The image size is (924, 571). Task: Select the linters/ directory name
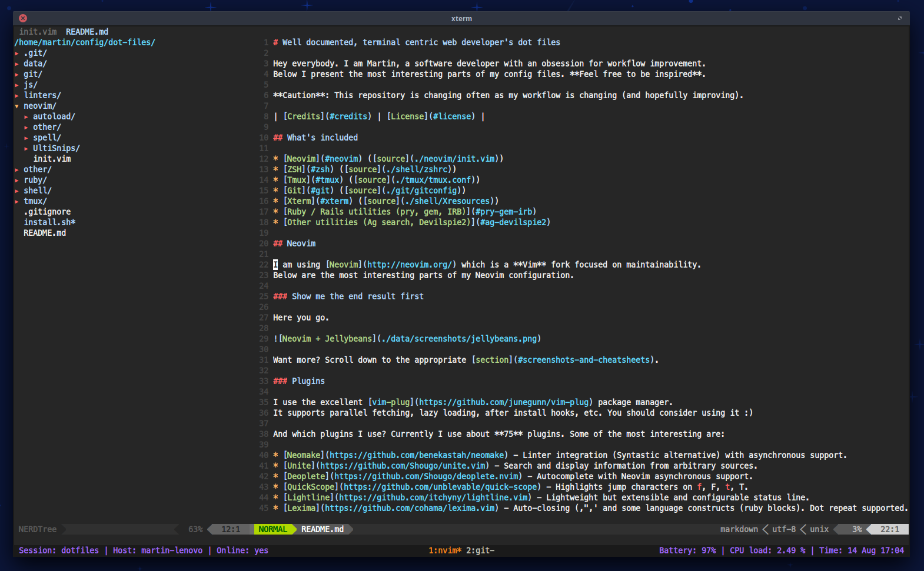[x=42, y=95]
